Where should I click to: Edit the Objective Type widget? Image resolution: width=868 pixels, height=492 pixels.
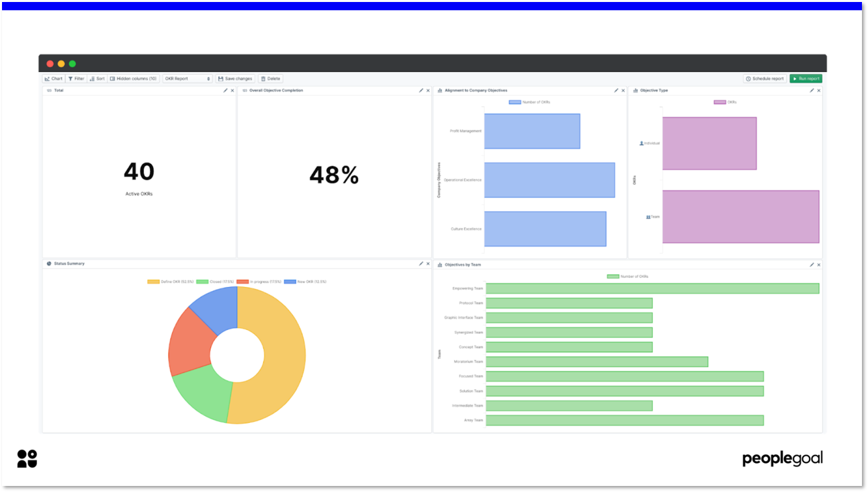(x=812, y=90)
